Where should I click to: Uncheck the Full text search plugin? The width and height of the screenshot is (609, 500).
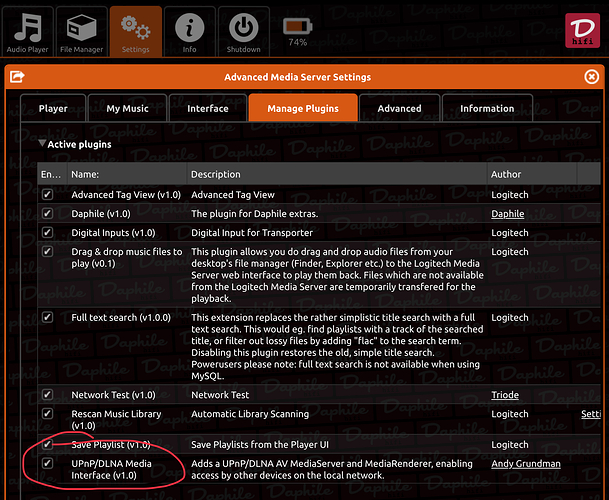click(x=47, y=317)
